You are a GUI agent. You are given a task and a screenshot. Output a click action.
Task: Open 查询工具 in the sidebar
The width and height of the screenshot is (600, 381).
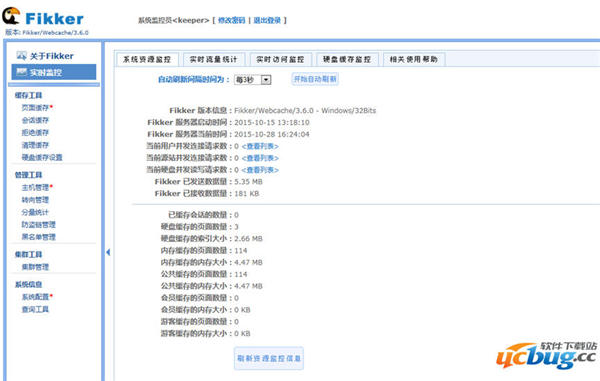pos(35,309)
